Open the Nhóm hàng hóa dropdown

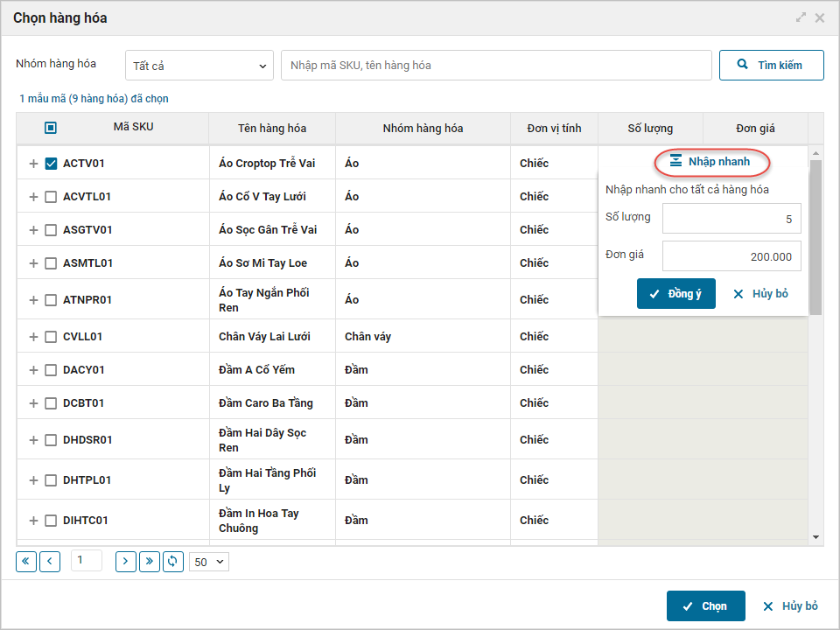click(x=199, y=66)
